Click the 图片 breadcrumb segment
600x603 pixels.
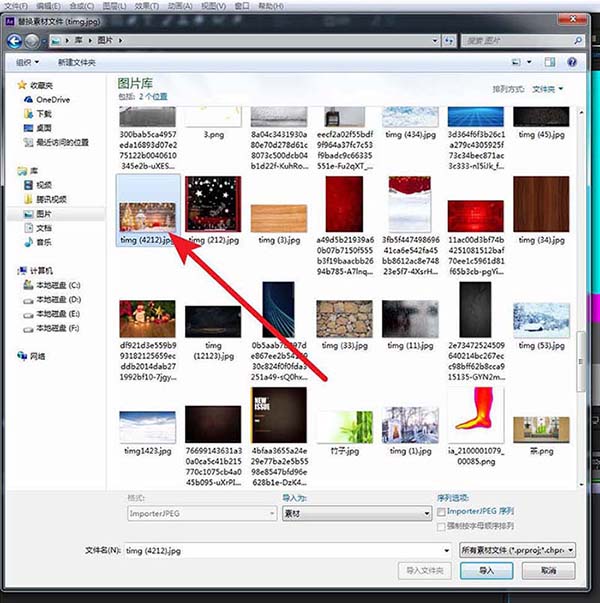pyautogui.click(x=105, y=40)
